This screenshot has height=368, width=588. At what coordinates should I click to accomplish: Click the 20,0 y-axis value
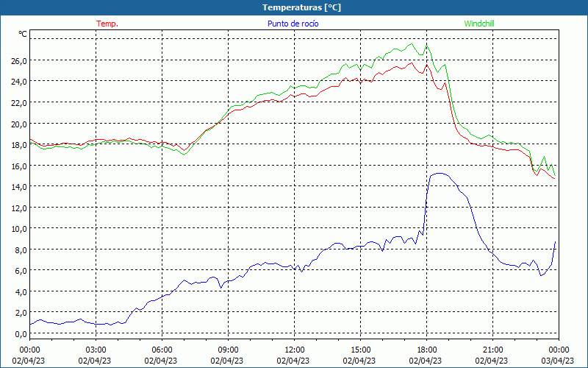pos(18,124)
